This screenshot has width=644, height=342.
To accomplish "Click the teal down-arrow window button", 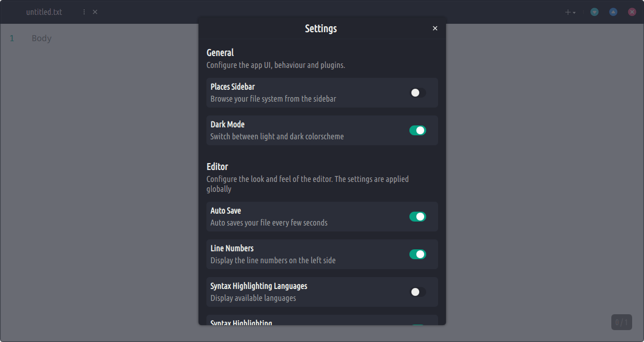I will 594,12.
